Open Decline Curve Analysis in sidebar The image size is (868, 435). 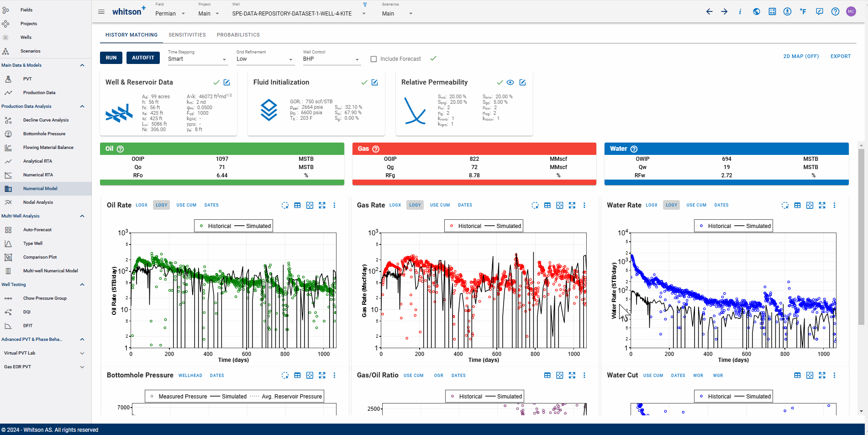tap(46, 120)
